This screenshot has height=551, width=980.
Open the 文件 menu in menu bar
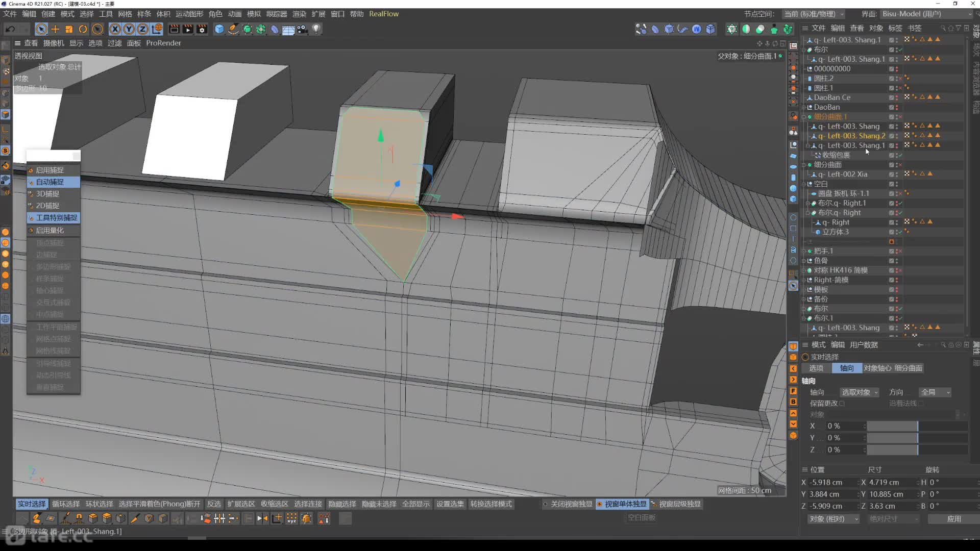(10, 14)
